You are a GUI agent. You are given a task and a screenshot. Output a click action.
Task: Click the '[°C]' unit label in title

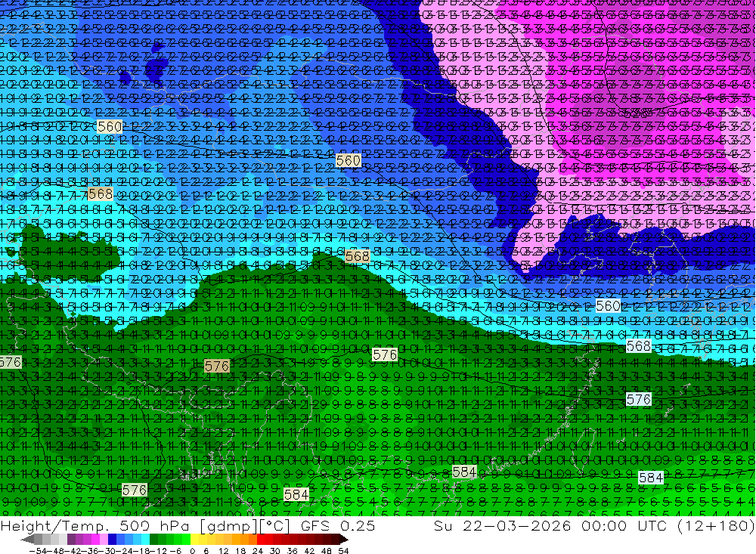275,526
